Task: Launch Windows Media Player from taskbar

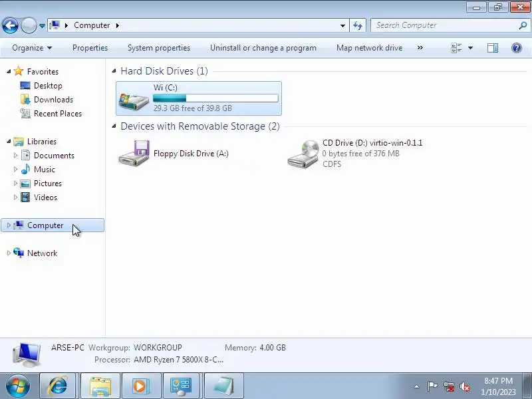Action: [141, 386]
